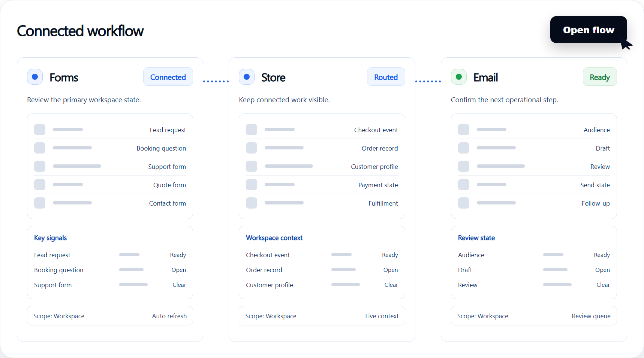Click Lead request label in Forms list
Viewport: 644px width, 358px height.
[168, 130]
